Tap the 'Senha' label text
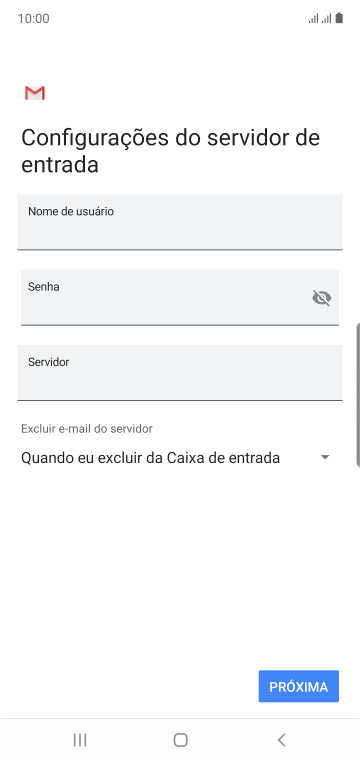The width and height of the screenshot is (360, 760). (44, 286)
